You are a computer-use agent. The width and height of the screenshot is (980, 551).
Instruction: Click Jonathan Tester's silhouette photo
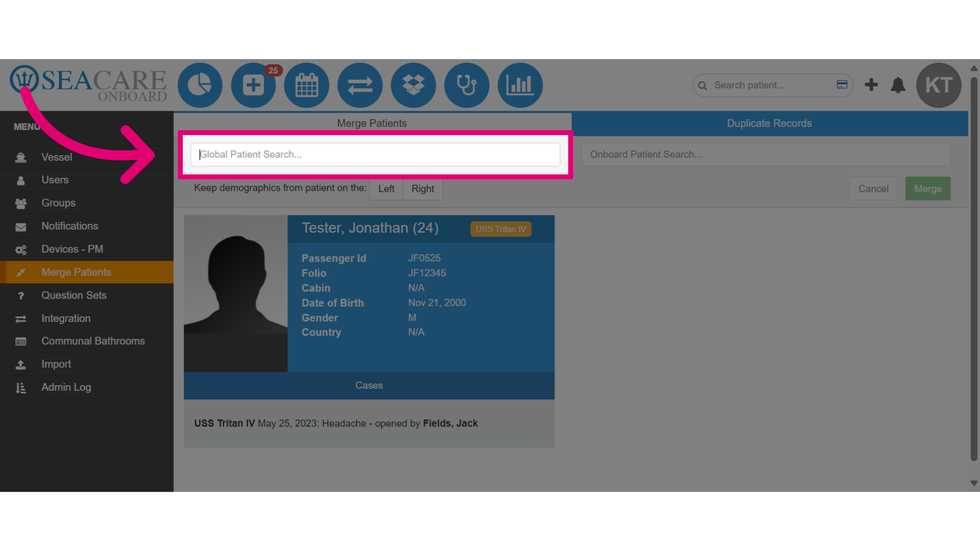tap(236, 293)
